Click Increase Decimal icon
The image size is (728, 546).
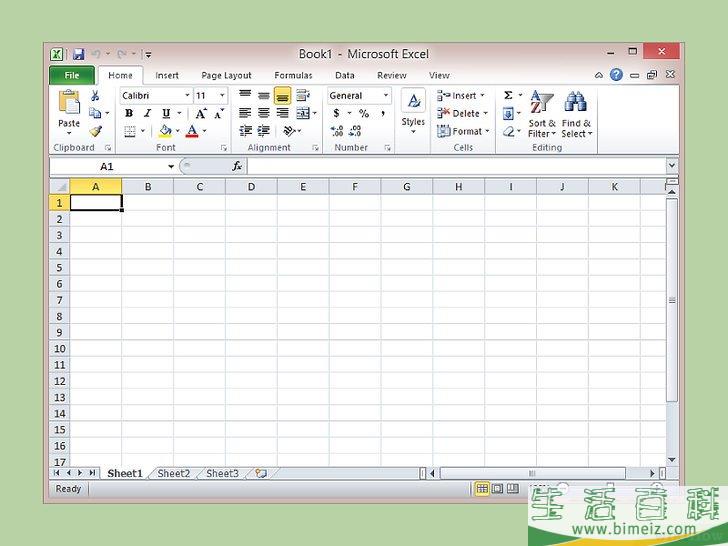click(x=337, y=131)
